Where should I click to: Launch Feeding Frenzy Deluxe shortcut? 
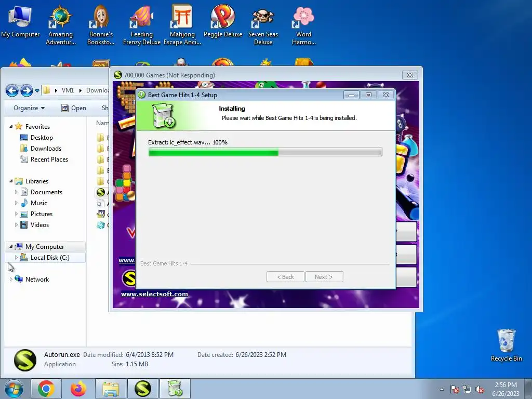pyautogui.click(x=141, y=25)
